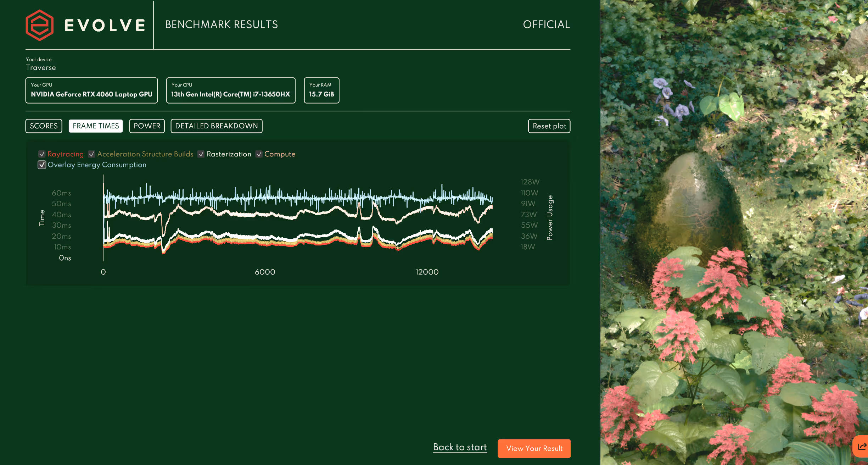The width and height of the screenshot is (868, 465).
Task: Disable Overlay Energy Consumption checkbox
Action: click(x=42, y=165)
